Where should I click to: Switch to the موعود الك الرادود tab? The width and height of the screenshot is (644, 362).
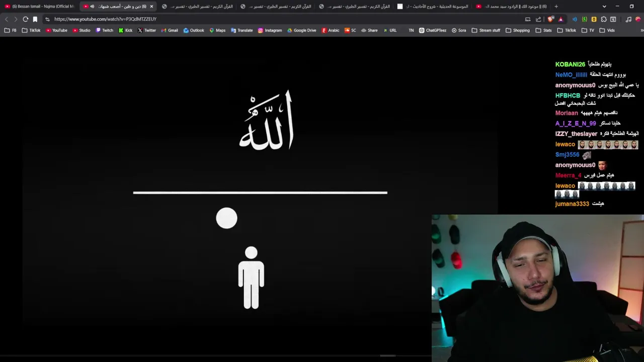[510, 7]
